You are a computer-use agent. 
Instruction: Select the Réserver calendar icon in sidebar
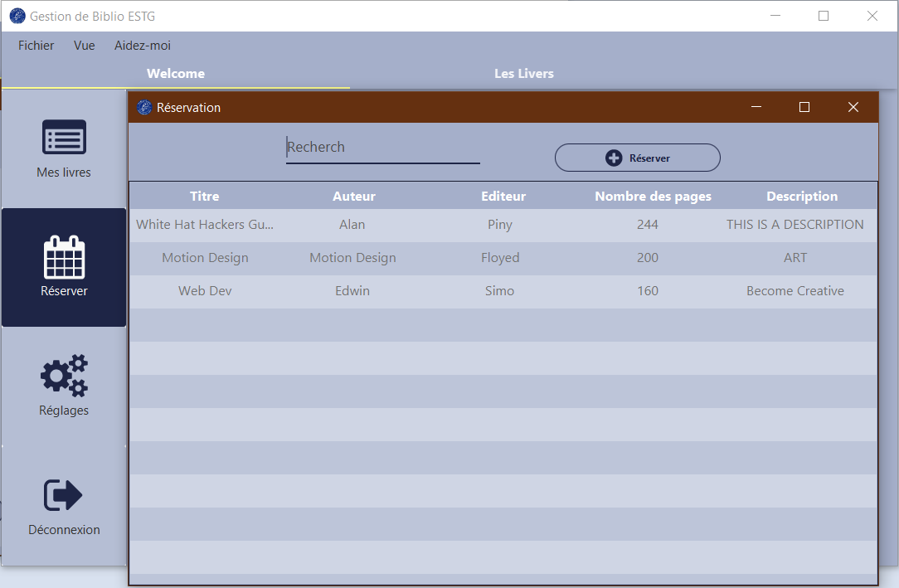[64, 257]
